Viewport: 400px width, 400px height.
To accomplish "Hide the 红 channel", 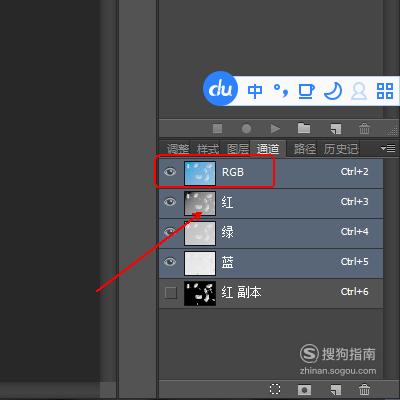I will click(x=170, y=202).
